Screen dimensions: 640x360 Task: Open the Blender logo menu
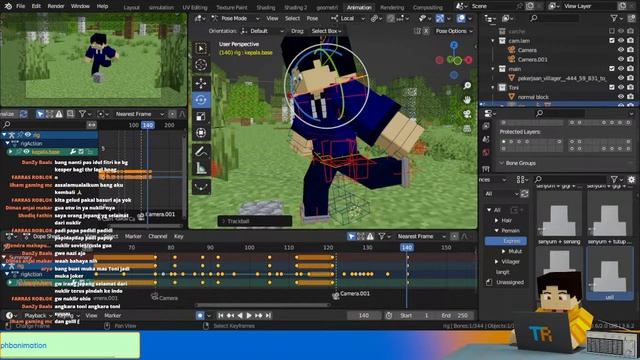8,6
